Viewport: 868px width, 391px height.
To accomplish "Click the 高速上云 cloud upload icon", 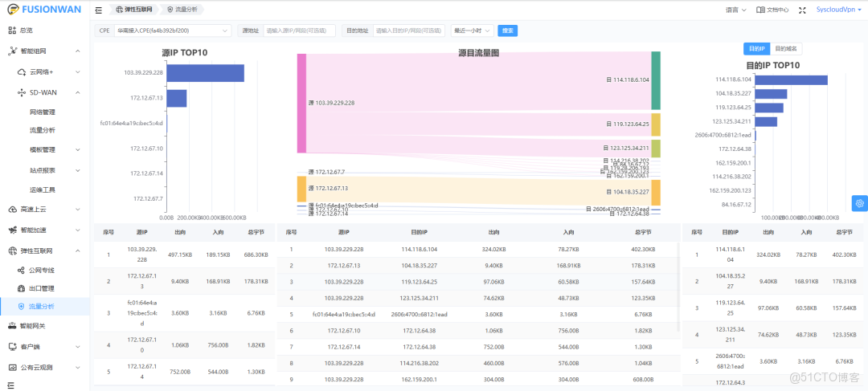I will (14, 209).
